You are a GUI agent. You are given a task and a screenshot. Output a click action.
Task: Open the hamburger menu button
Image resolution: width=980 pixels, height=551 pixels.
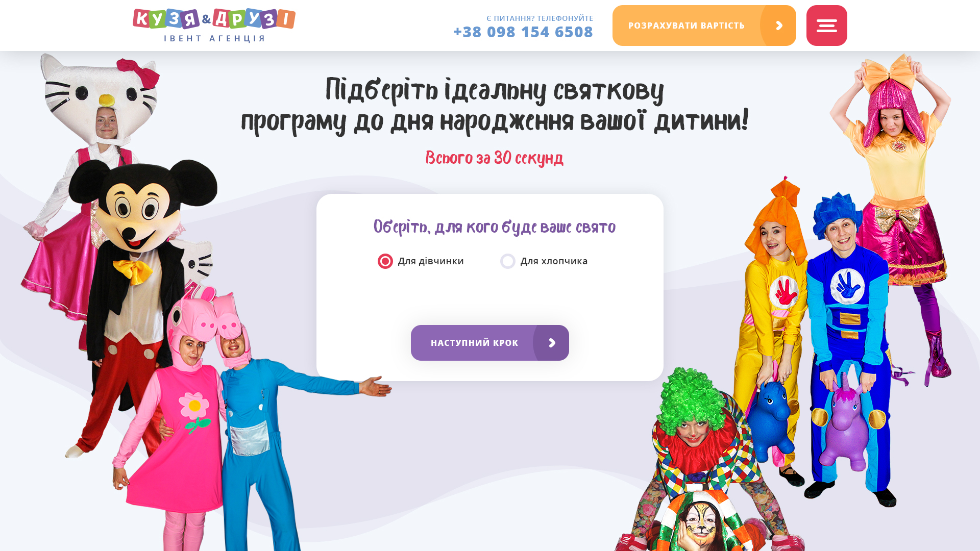(826, 26)
